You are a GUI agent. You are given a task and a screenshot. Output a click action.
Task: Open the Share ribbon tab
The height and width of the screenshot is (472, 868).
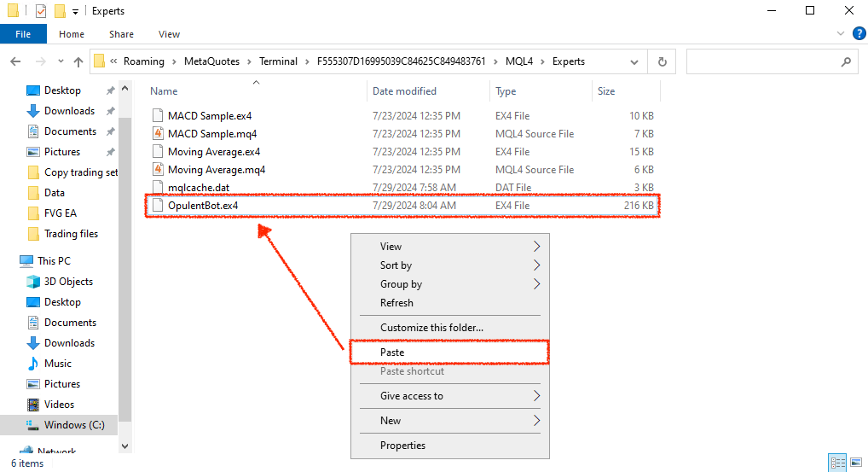coord(121,34)
